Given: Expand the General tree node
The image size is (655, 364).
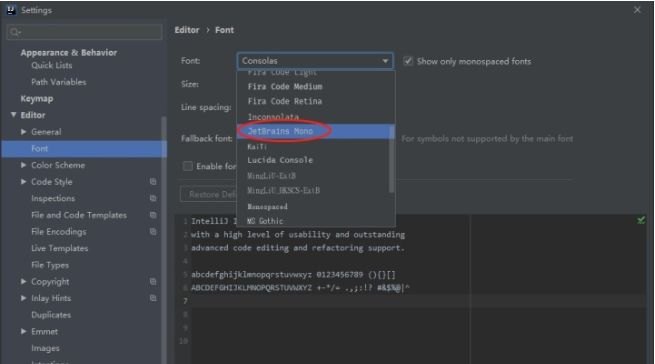Looking at the screenshot, I should pos(24,132).
